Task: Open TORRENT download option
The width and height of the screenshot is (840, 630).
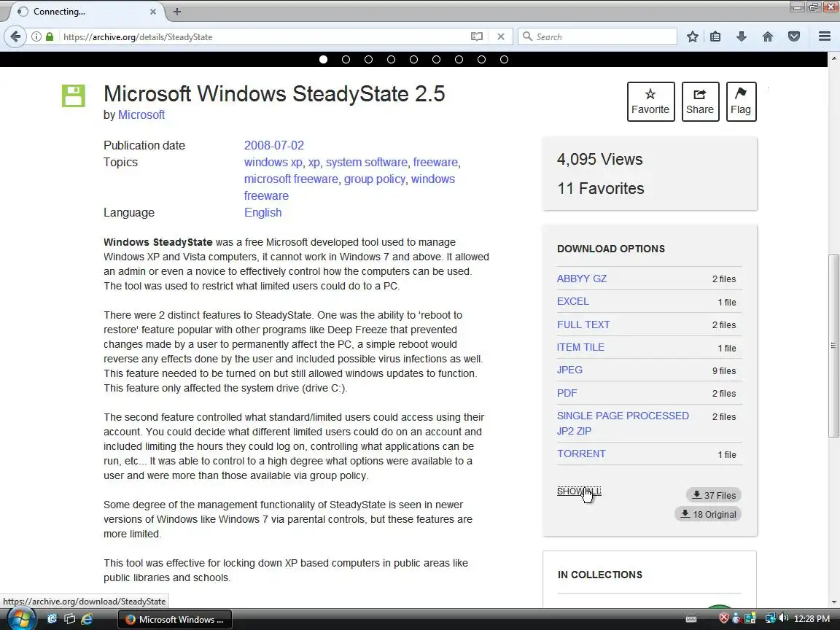Action: 580,454
